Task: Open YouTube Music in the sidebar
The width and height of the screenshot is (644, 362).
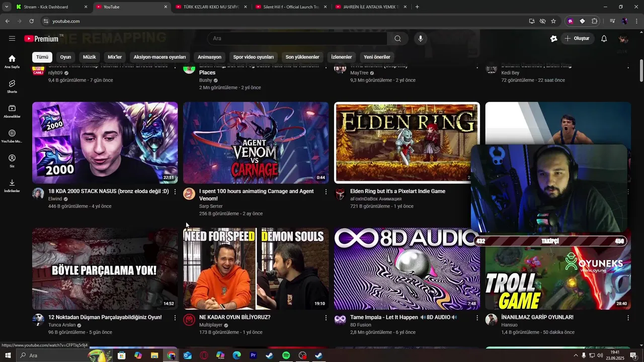Action: [12, 136]
